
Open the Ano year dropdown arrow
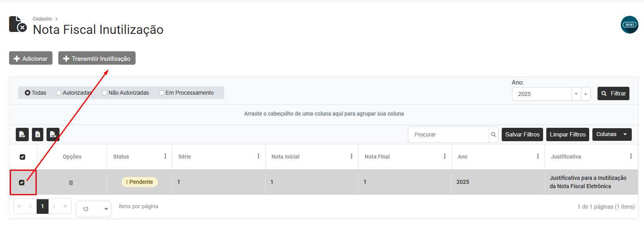pos(576,94)
